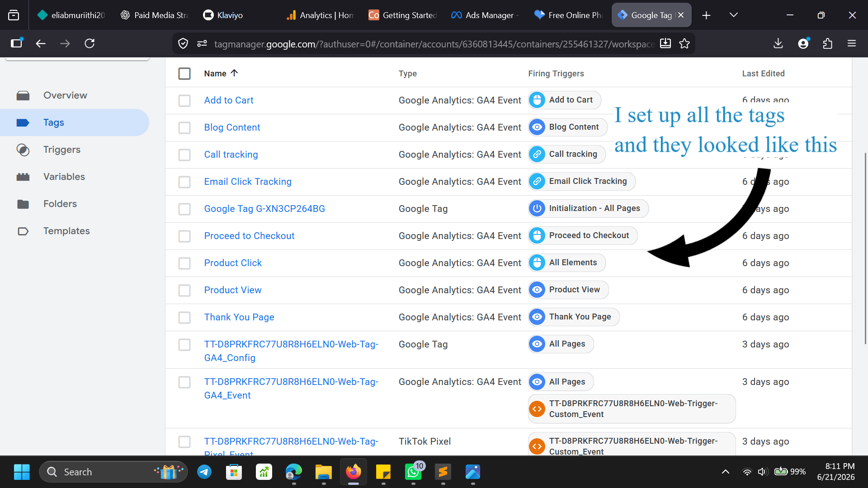
Task: Check the Blog Content tag checkbox
Action: [x=184, y=127]
